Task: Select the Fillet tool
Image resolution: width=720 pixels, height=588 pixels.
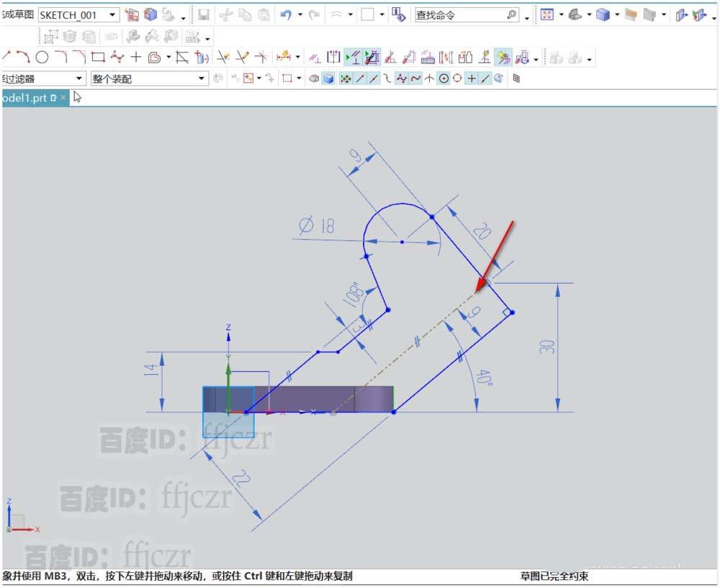Action: pyautogui.click(x=61, y=56)
